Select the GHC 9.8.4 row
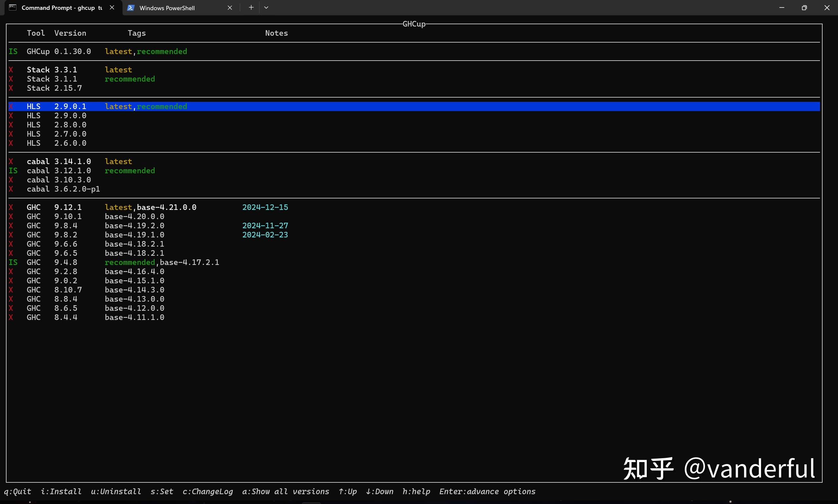838x504 pixels. (414, 226)
